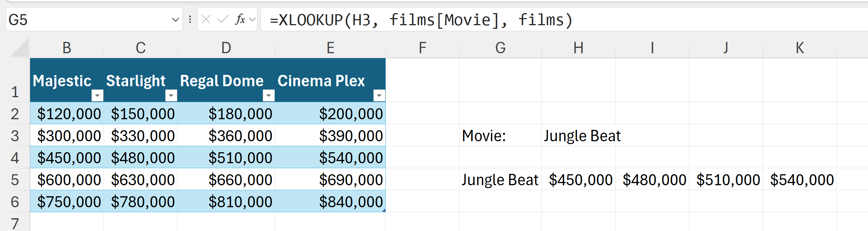Click the Enter checkmark icon in formula bar
This screenshot has height=231, width=868.
point(223,20)
